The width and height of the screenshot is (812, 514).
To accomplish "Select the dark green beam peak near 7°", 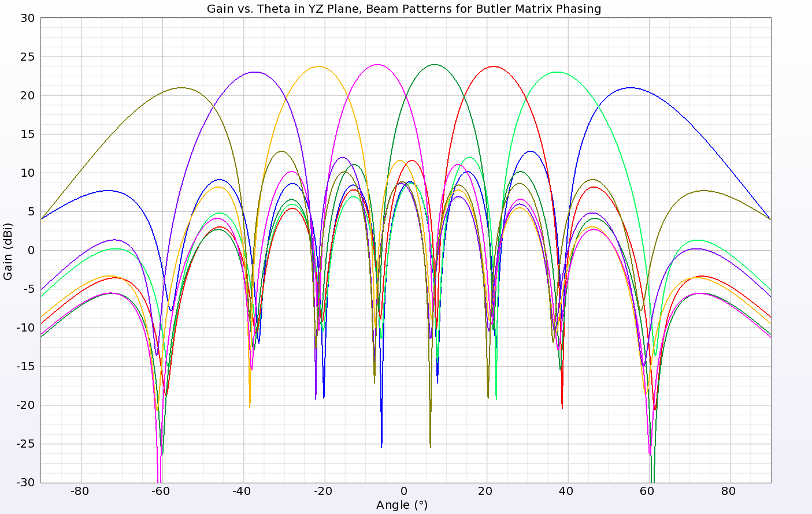I will [435, 65].
